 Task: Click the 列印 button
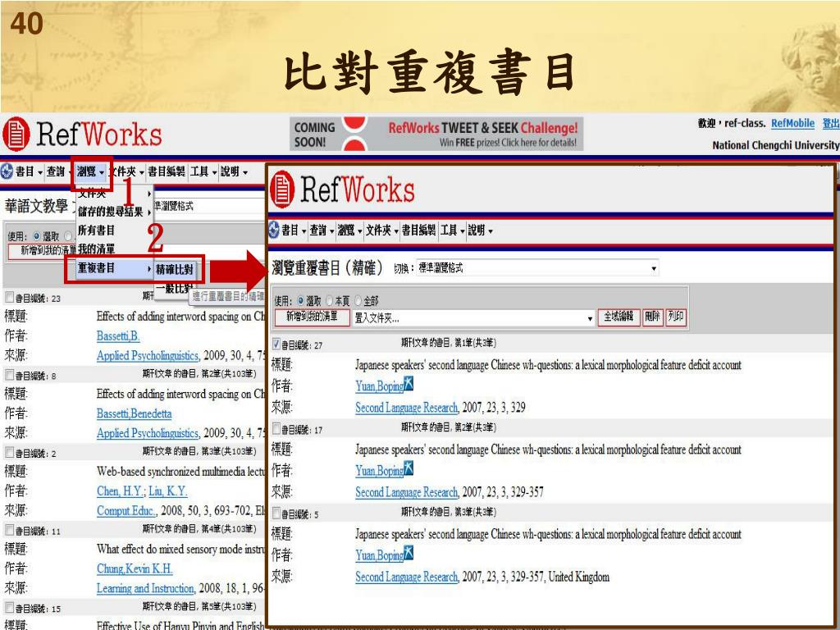pos(676,317)
